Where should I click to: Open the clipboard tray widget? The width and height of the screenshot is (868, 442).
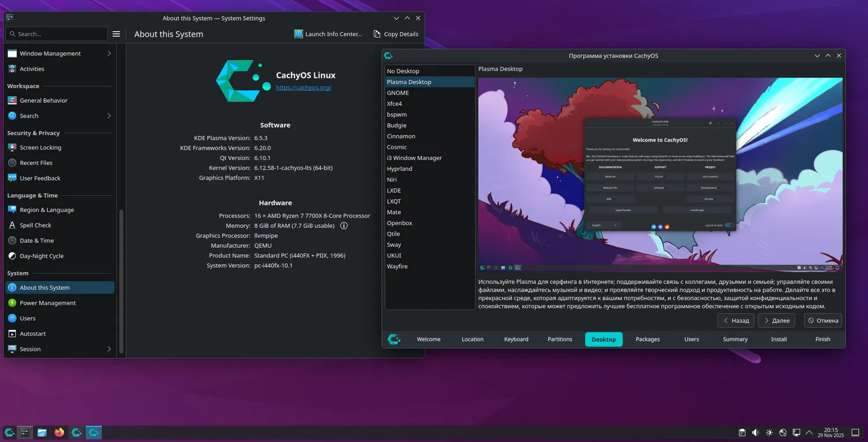(x=742, y=433)
